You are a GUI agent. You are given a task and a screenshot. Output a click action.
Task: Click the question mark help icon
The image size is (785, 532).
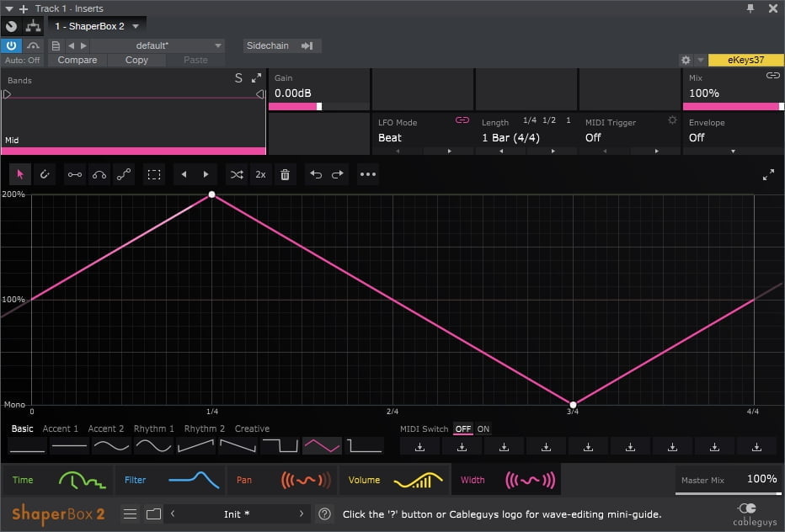(324, 513)
